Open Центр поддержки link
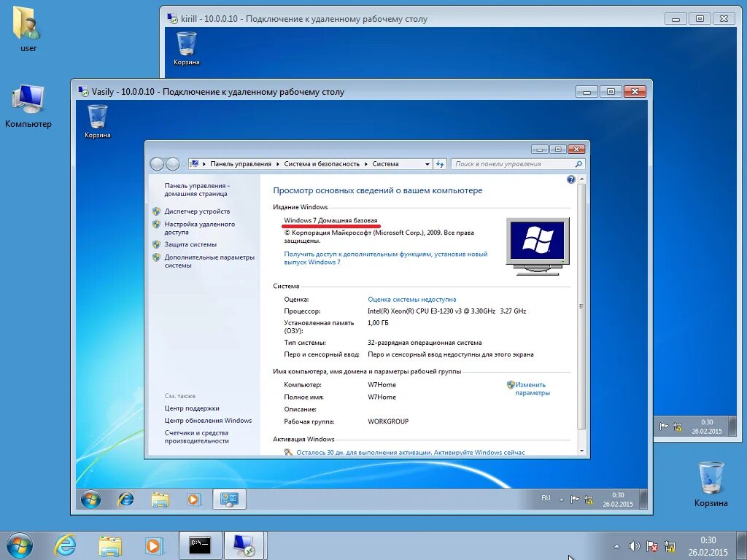747x560 pixels. click(192, 408)
